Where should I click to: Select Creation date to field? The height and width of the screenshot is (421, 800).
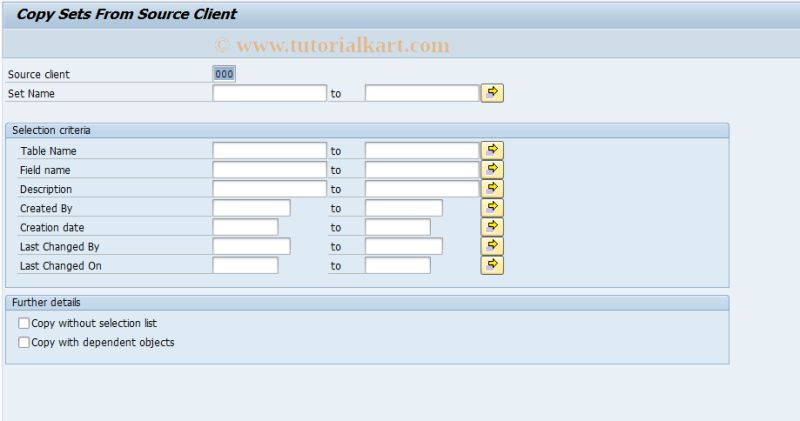pos(397,227)
